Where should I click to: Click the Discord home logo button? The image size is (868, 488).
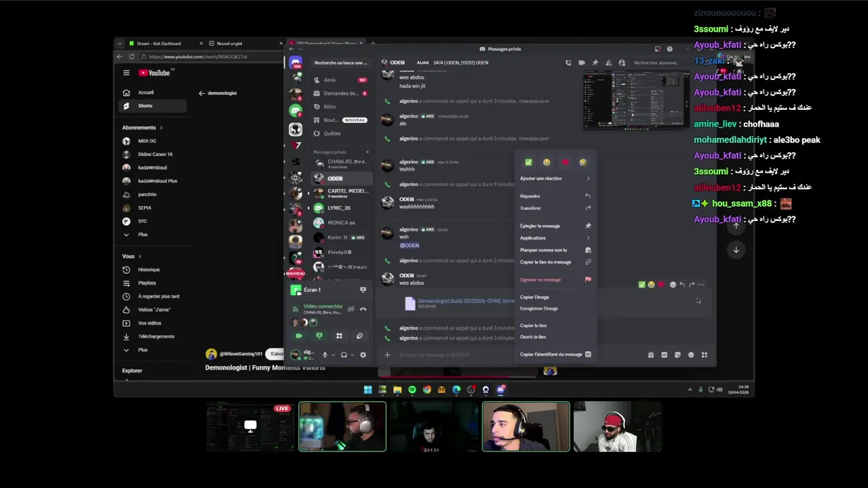point(295,63)
